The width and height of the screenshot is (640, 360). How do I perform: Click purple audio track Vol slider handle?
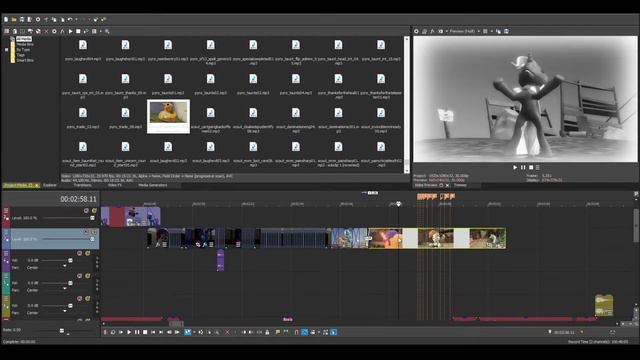coord(70,260)
